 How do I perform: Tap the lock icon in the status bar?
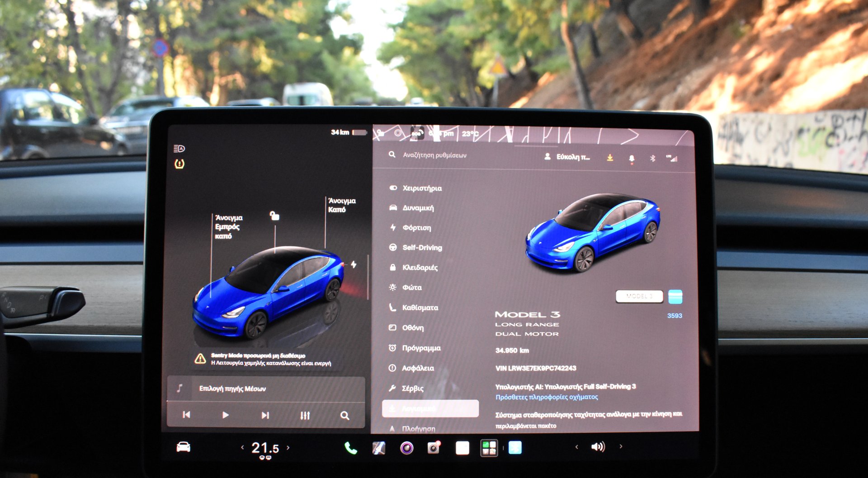click(x=380, y=133)
